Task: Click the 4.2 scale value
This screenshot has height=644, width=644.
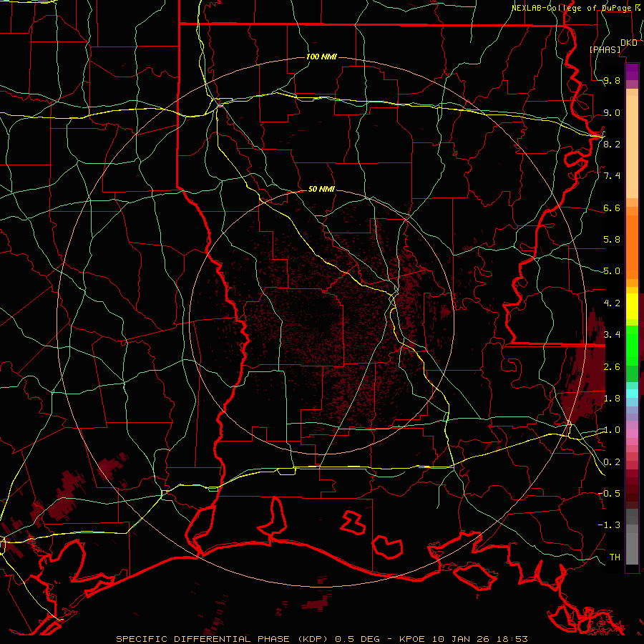Action: coord(612,303)
